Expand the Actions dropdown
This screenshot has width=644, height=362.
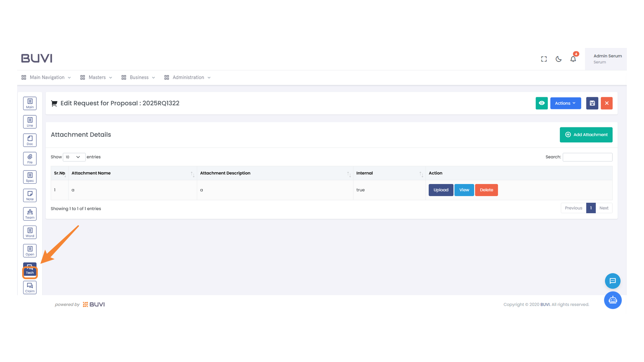pos(565,103)
